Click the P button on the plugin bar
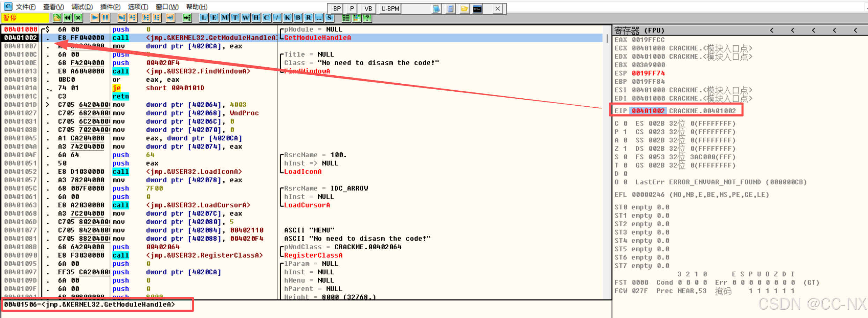The image size is (868, 318). pos(352,9)
